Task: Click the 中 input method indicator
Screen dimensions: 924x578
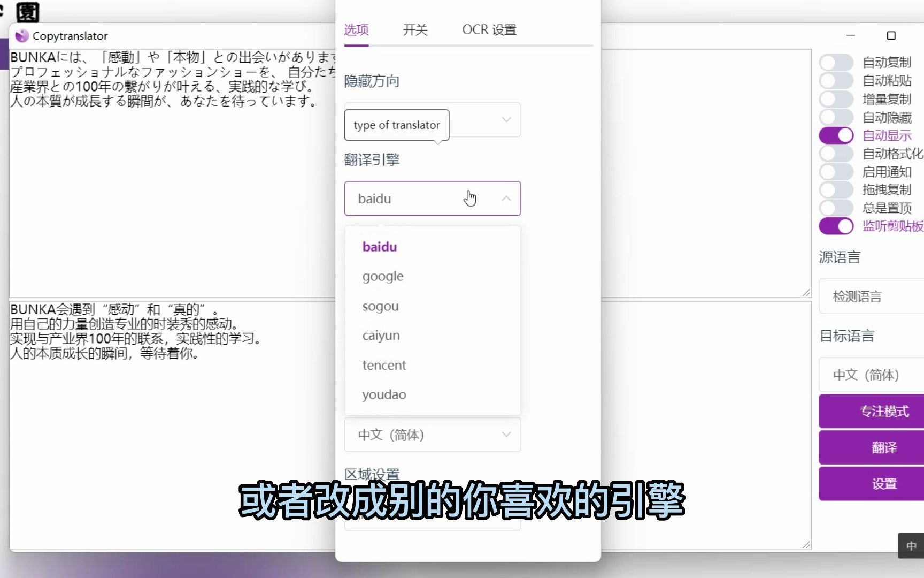Action: 911,546
